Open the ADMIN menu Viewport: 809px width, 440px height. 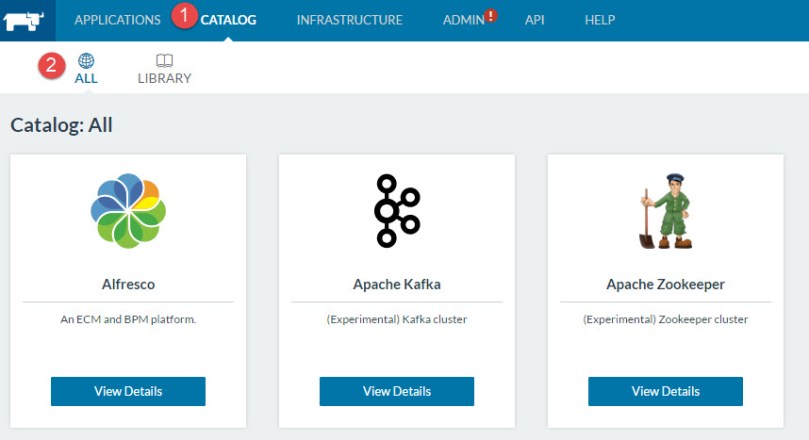click(463, 20)
